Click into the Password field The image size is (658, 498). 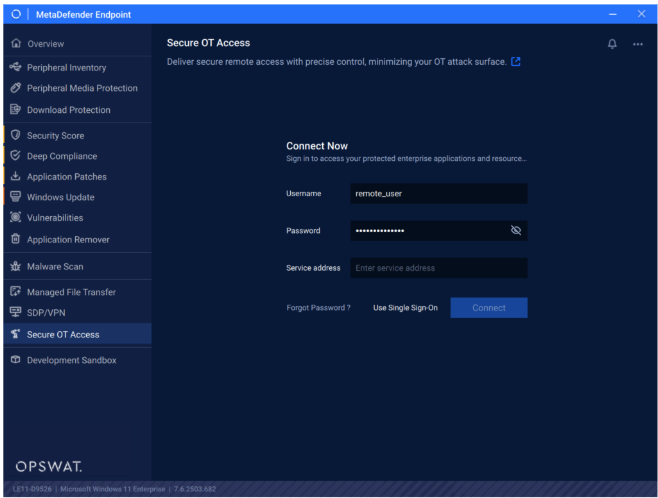click(x=439, y=230)
